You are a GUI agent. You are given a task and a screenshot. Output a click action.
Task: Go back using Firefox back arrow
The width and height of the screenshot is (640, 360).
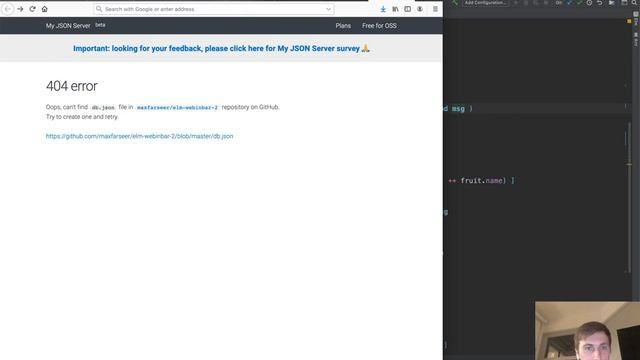tap(8, 9)
